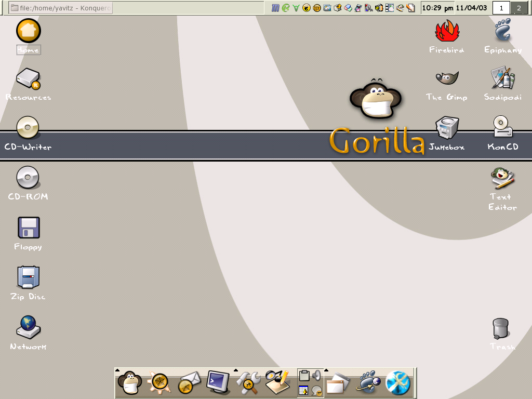The height and width of the screenshot is (399, 532).
Task: Launch Sodipodi from desktop
Action: click(503, 78)
